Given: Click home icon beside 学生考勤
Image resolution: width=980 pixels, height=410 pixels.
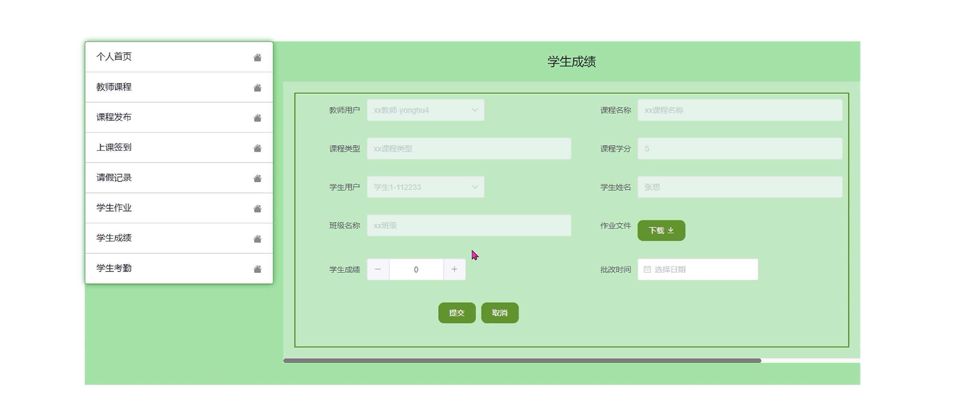Looking at the screenshot, I should 257,269.
